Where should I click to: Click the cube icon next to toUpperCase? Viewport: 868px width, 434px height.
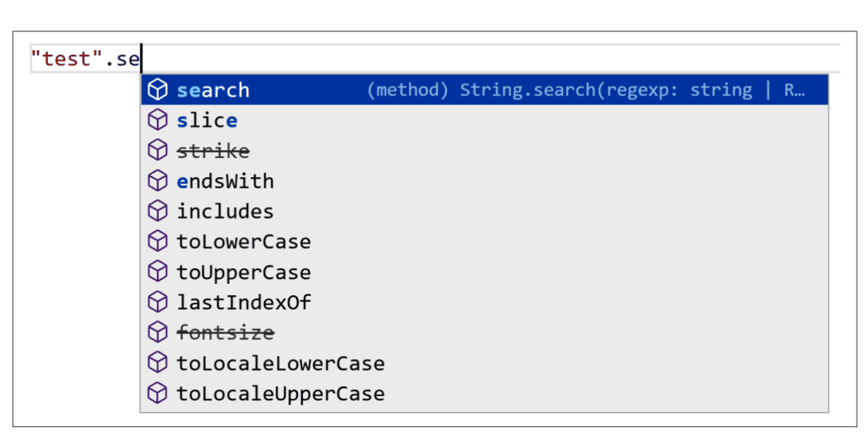(158, 273)
